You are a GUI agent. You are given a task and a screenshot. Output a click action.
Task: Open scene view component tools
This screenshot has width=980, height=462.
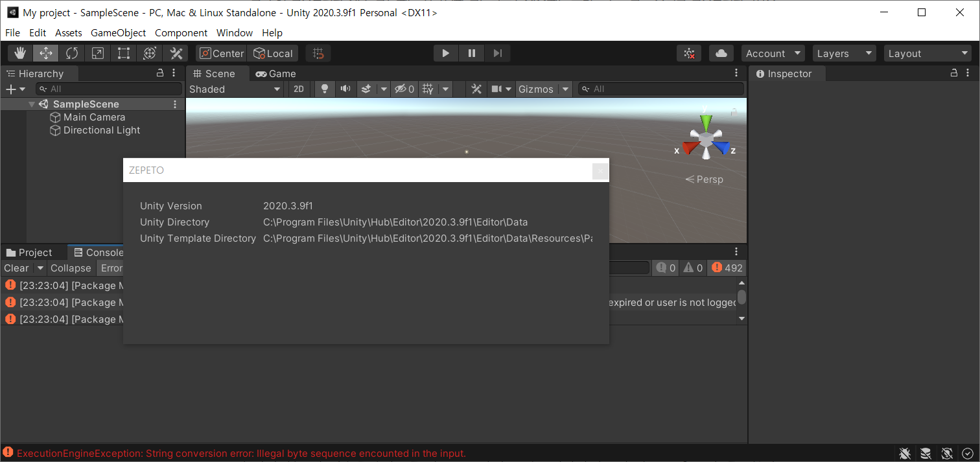click(x=476, y=89)
